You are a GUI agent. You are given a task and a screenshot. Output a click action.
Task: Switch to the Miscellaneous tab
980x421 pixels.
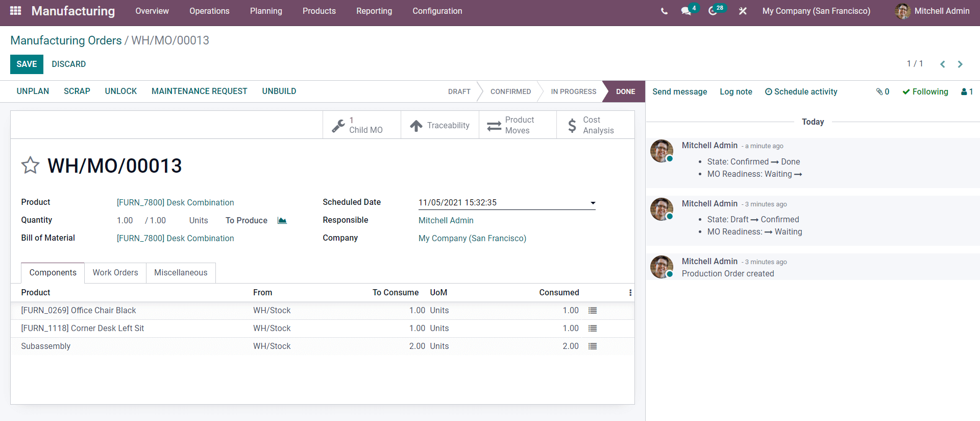point(181,273)
